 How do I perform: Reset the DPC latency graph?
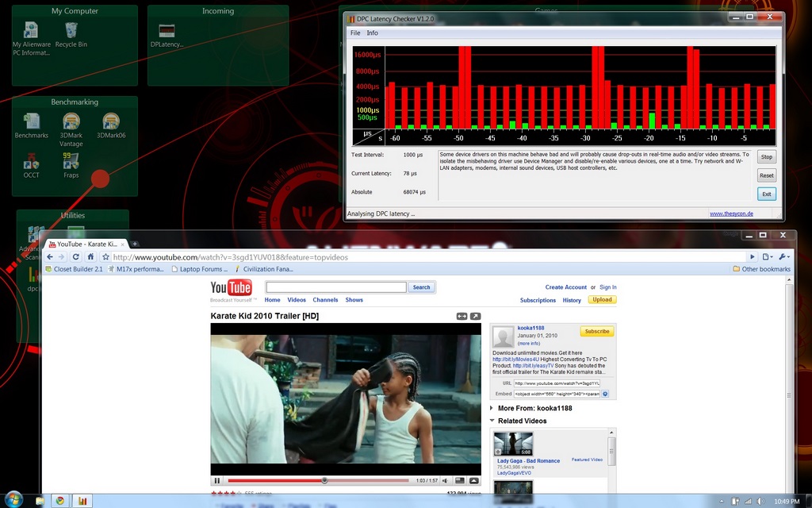[x=767, y=175]
